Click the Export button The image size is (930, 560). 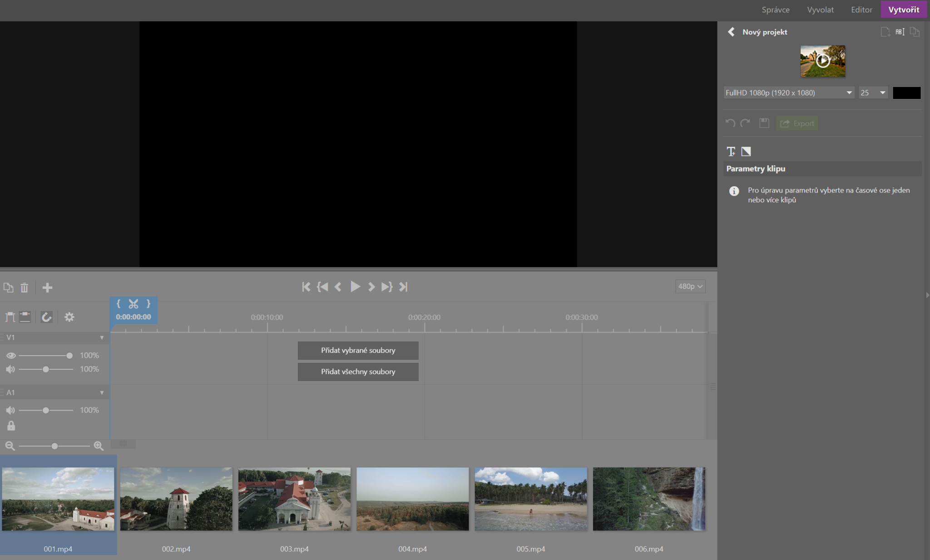point(797,123)
